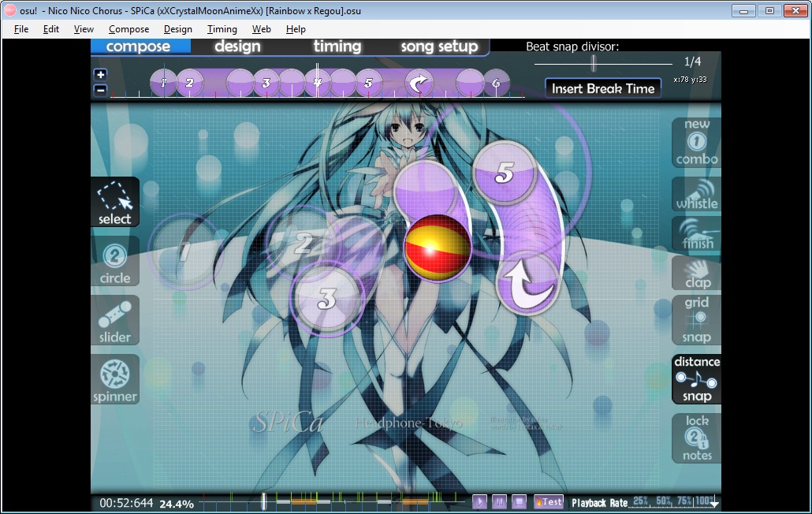Screen dimensions: 812x514
Task: Select hit circle 1 in playfield
Action: pos(185,251)
